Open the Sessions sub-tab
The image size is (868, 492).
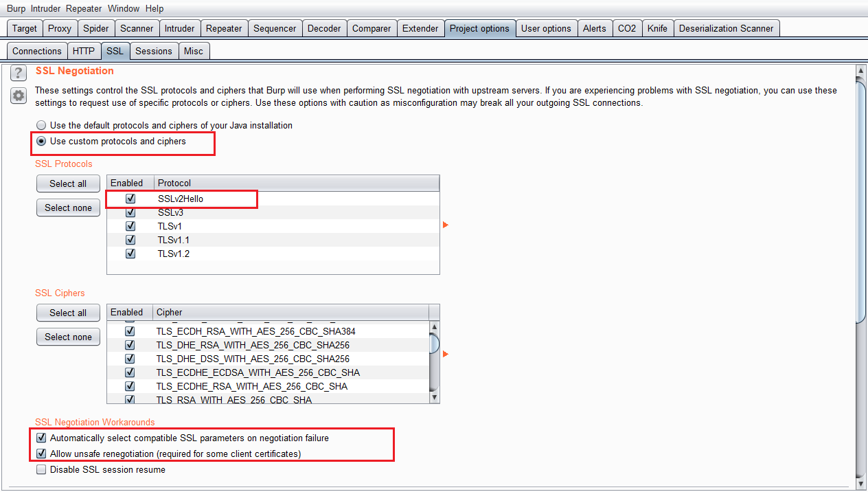154,51
